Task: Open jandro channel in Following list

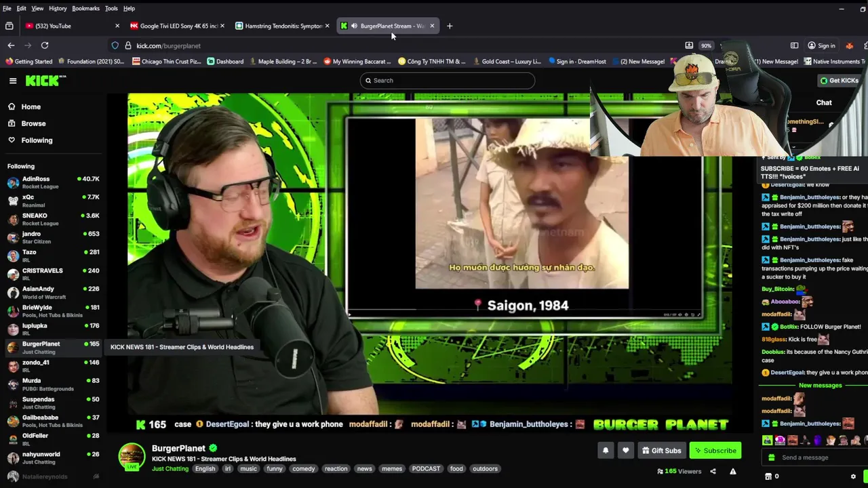Action: tap(53, 237)
